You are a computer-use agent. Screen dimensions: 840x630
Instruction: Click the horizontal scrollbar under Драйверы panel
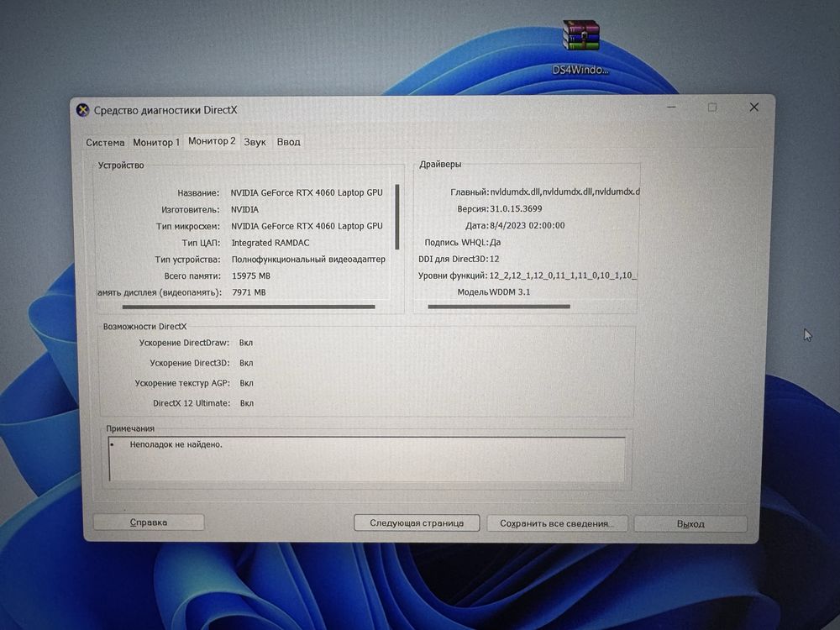point(499,307)
